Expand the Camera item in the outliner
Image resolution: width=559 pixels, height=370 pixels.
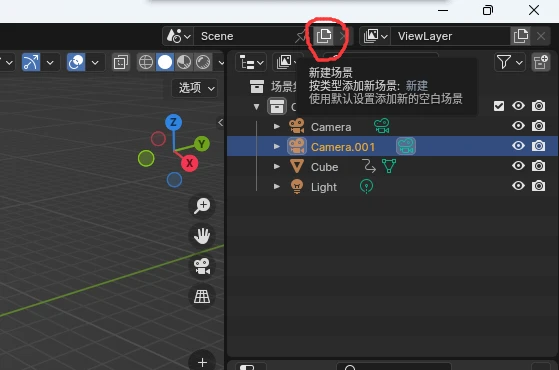[x=276, y=126]
